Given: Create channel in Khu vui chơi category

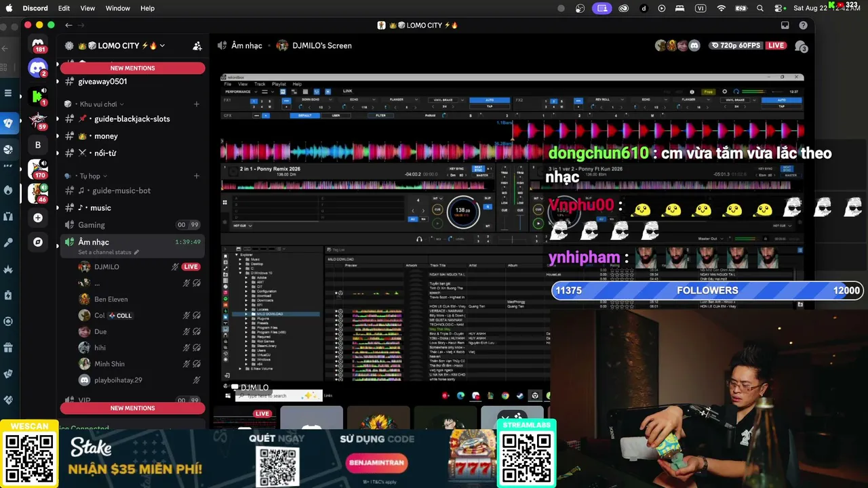Looking at the screenshot, I should 197,104.
